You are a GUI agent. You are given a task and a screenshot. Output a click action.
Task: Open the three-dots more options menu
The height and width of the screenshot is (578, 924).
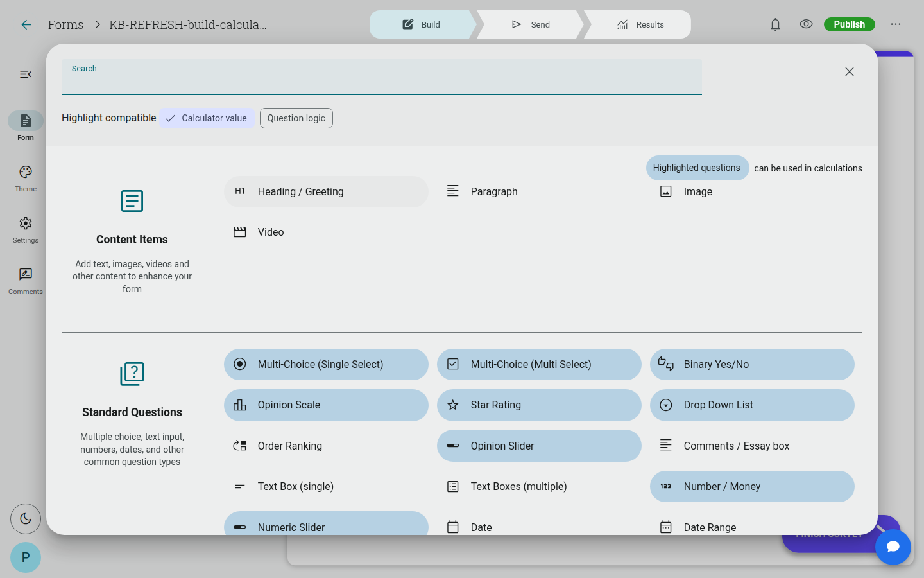pos(896,24)
